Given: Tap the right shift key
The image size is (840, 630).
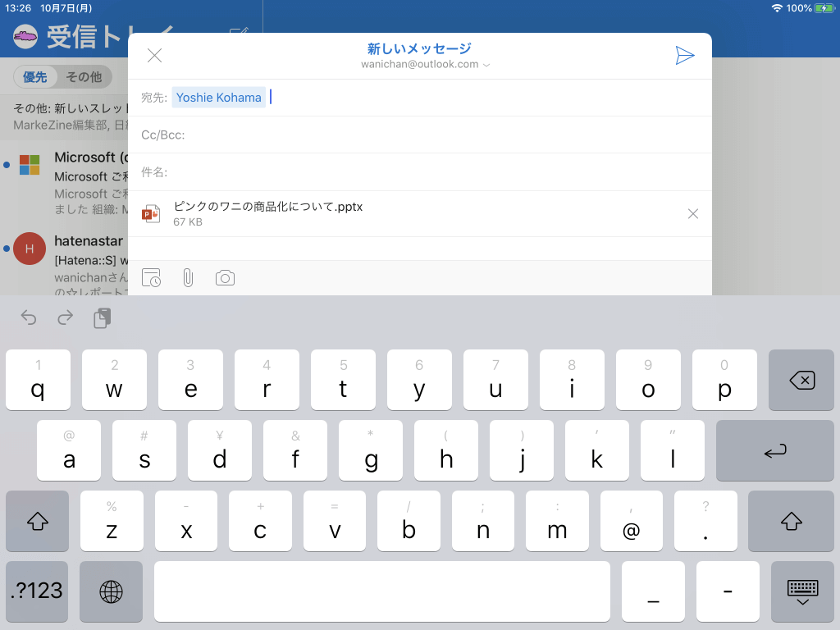Looking at the screenshot, I should click(791, 521).
